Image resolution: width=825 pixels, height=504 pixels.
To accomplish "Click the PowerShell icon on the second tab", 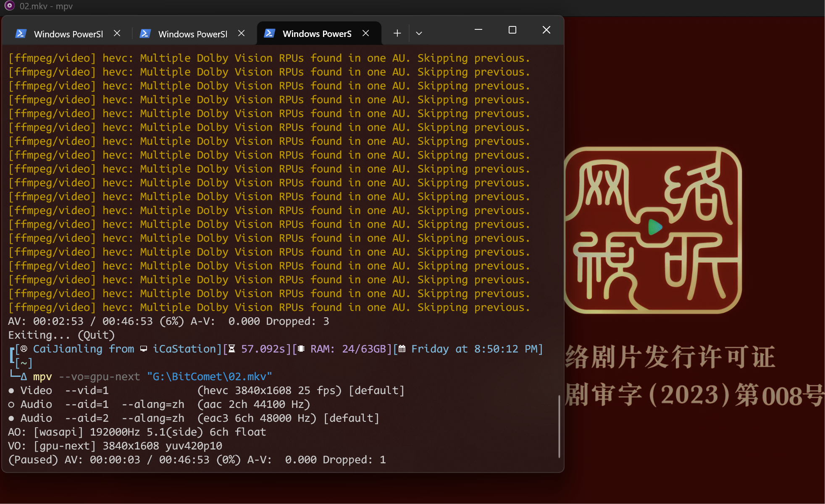I will coord(145,34).
